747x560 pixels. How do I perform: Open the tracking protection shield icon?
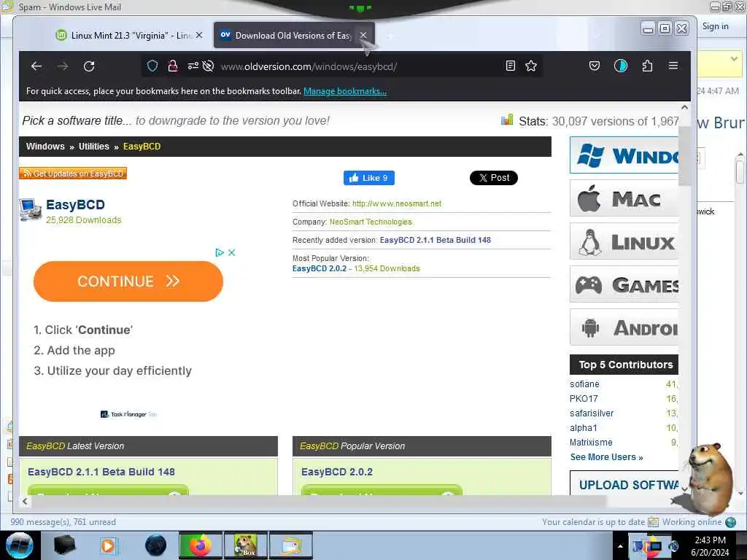pos(152,66)
